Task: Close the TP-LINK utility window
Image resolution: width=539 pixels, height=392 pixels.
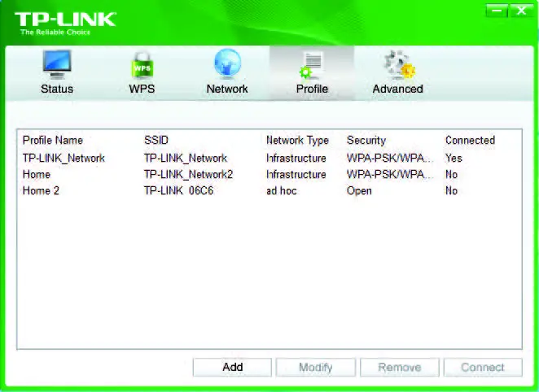Action: (x=521, y=11)
